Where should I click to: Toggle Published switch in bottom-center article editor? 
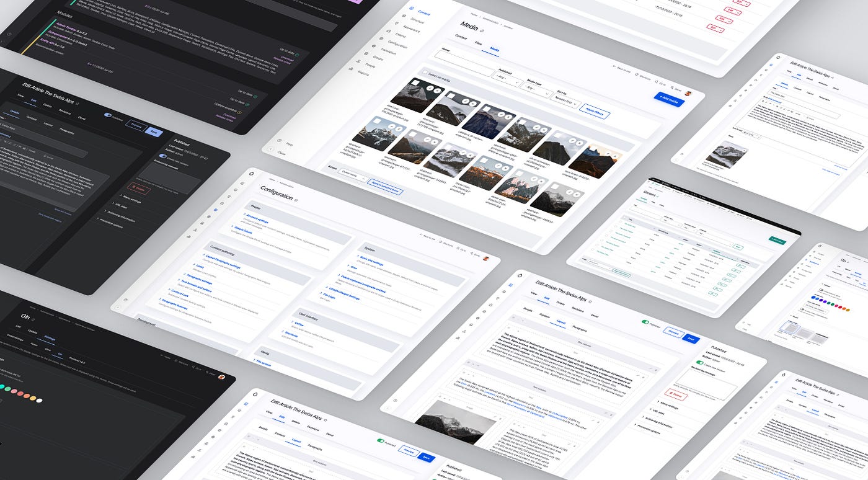381,441
